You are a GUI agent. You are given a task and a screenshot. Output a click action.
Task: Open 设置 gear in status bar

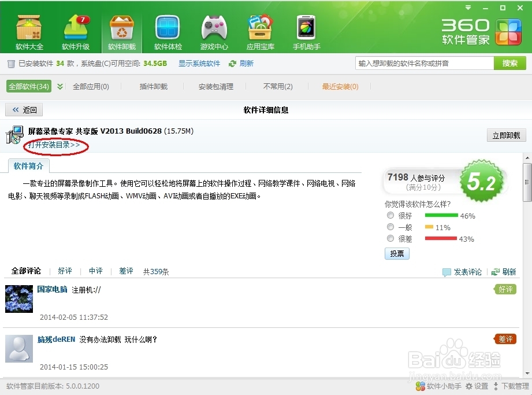click(477, 386)
